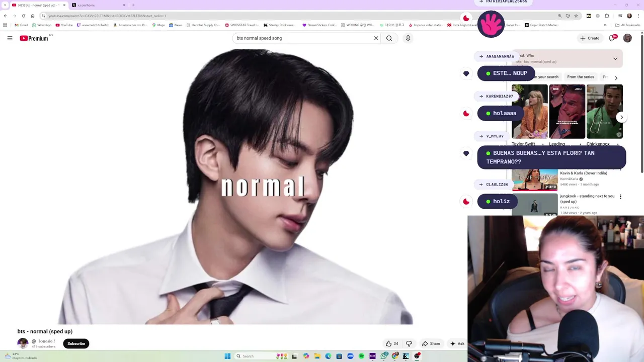Select the 'From your search' chip

547,77
